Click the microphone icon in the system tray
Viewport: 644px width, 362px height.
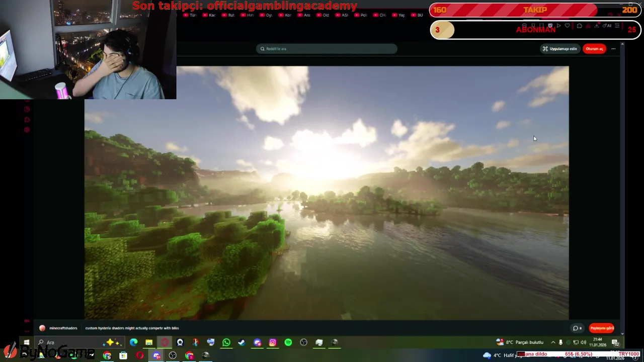560,342
